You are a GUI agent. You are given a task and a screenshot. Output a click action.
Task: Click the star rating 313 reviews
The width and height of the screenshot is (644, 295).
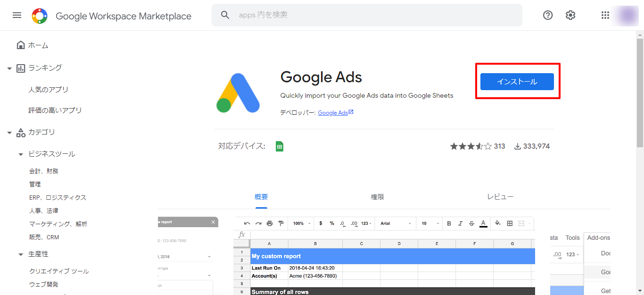[477, 146]
